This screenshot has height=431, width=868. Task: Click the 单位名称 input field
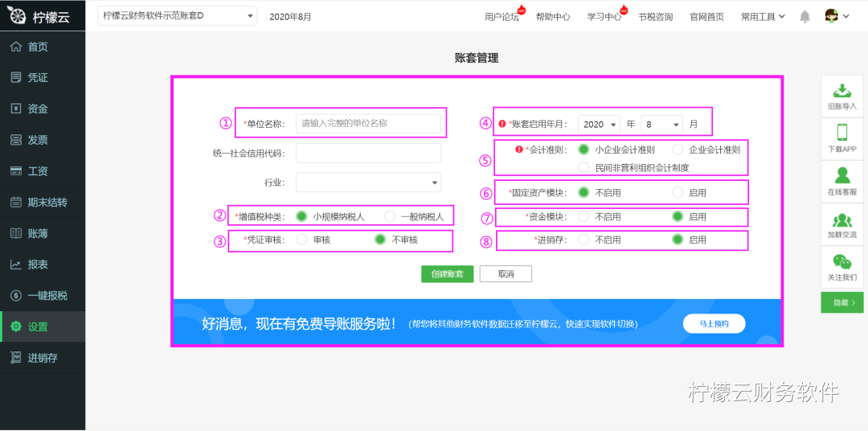369,124
